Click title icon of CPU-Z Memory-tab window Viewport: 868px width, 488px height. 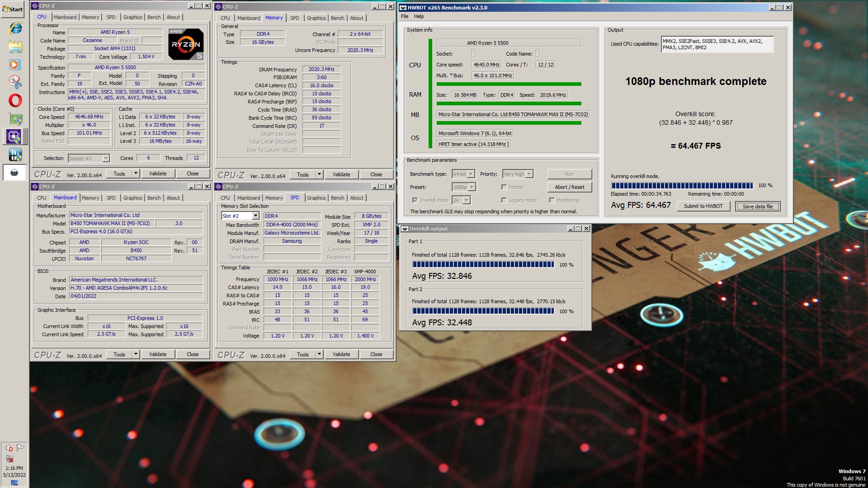coord(219,7)
